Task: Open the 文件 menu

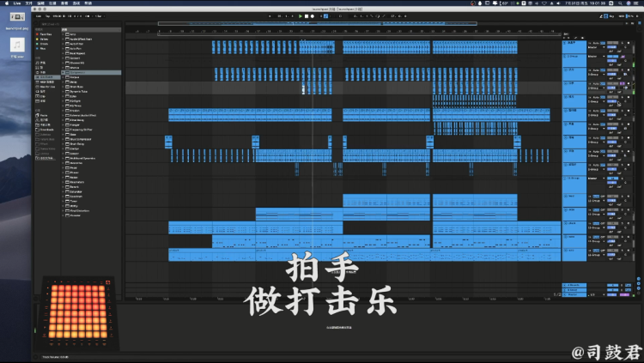Action: coord(28,3)
